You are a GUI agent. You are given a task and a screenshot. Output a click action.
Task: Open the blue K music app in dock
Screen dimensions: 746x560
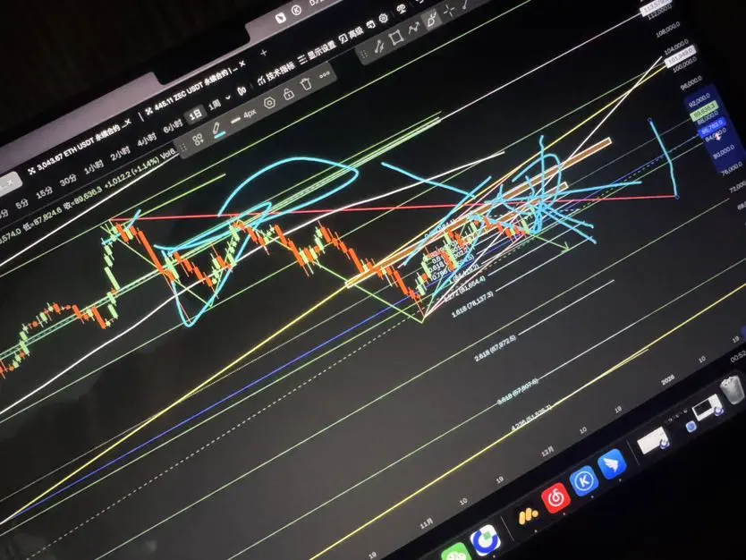click(584, 481)
